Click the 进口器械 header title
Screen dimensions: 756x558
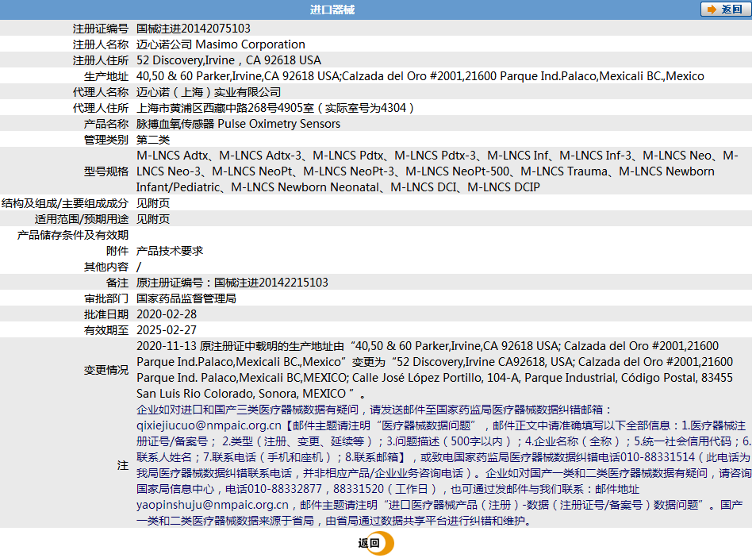tap(332, 10)
